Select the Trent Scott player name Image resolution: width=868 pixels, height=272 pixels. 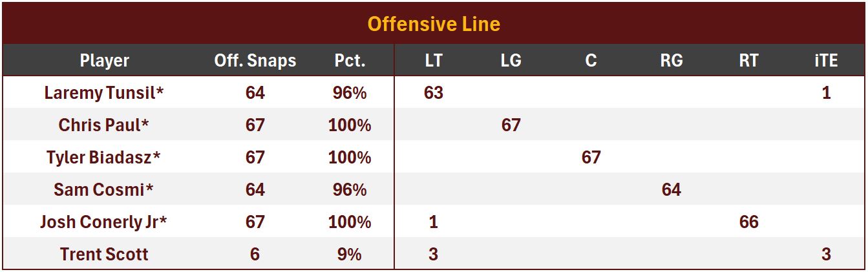pyautogui.click(x=104, y=254)
